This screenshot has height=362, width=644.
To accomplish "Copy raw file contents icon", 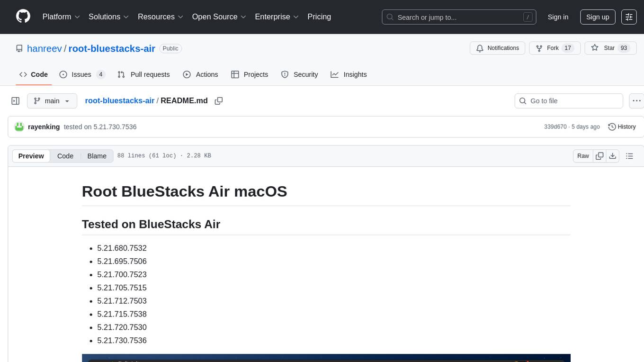I will pyautogui.click(x=599, y=156).
